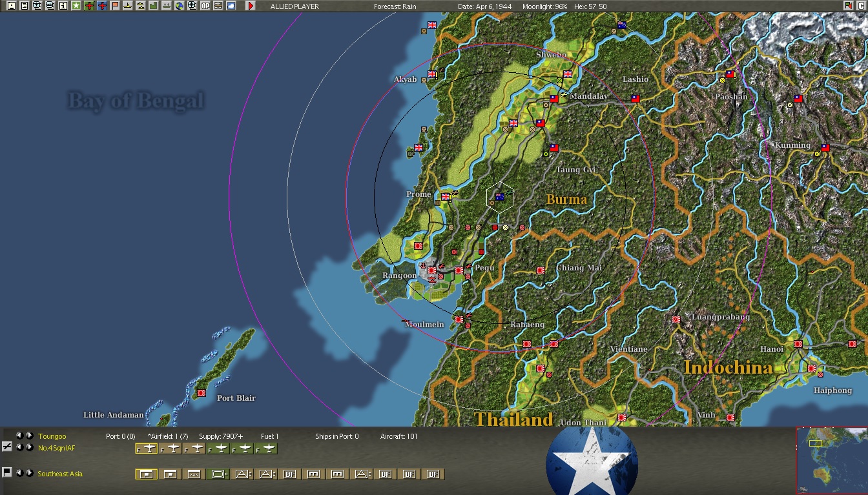The width and height of the screenshot is (868, 495).
Task: Select the Japanese flag at Luangprabang
Action: pyautogui.click(x=676, y=319)
